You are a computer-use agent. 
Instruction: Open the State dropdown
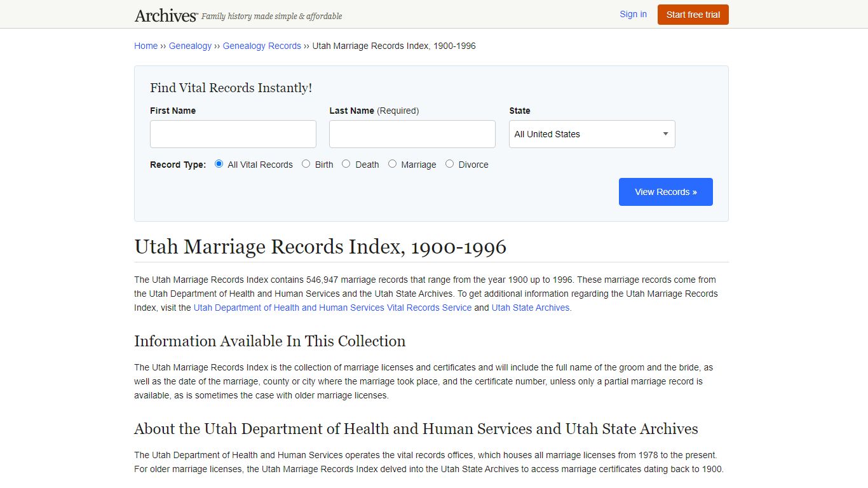click(x=592, y=134)
